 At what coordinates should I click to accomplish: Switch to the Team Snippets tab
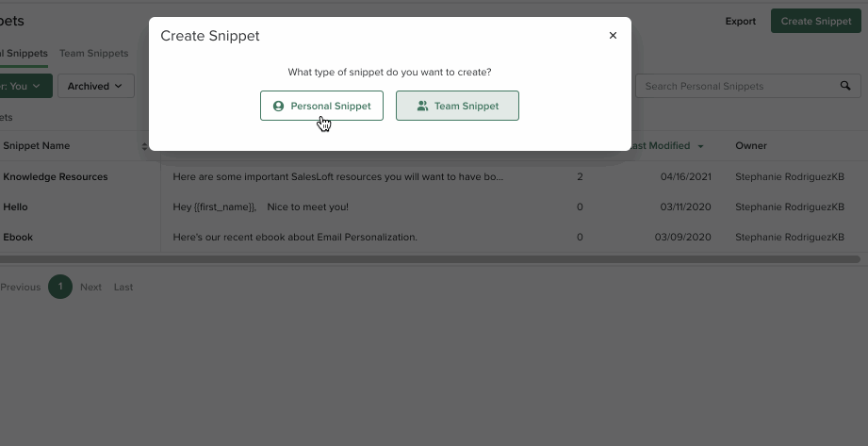tap(93, 54)
